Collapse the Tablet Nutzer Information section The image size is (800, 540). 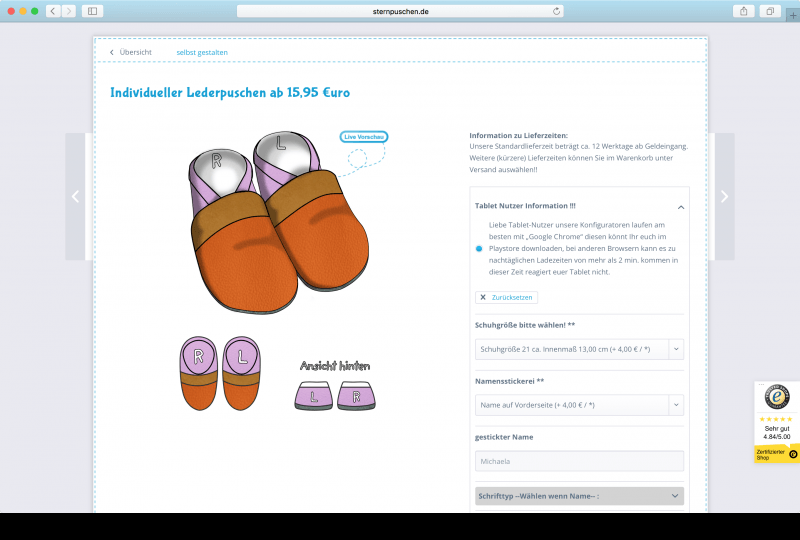681,207
